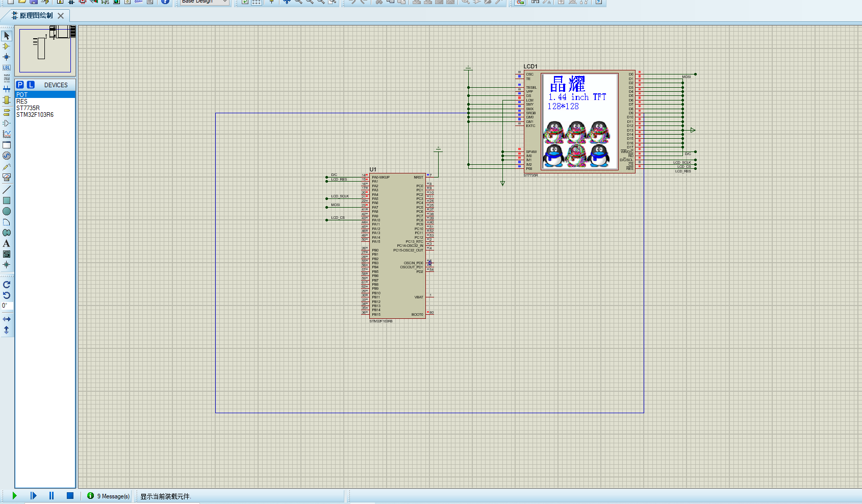862x504 pixels.
Task: Open the Virtual instruments mode
Action: pyautogui.click(x=7, y=178)
